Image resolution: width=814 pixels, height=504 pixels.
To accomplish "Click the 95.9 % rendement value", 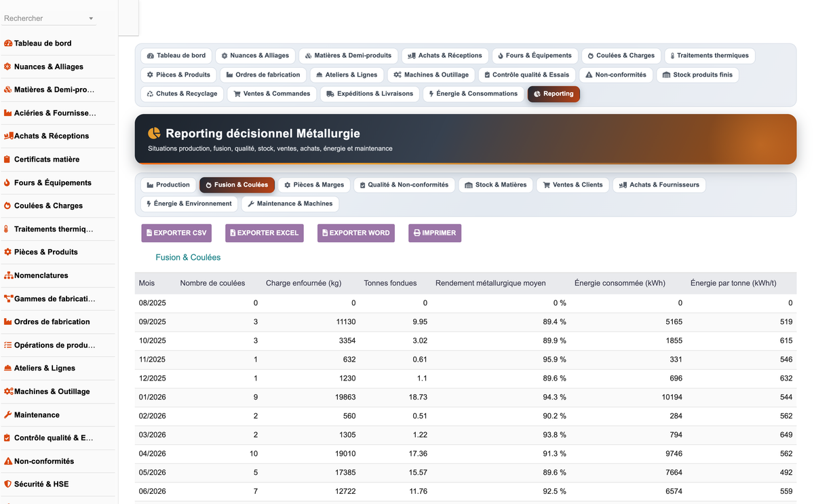I will click(554, 360).
